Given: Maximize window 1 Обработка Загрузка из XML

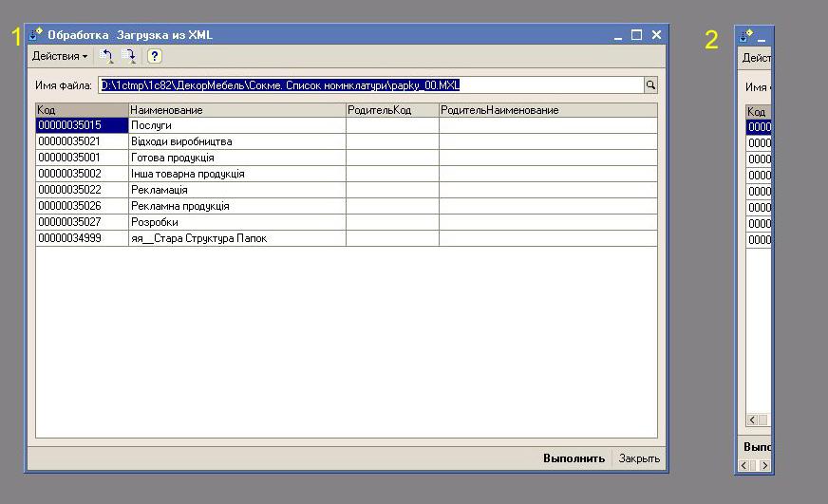Looking at the screenshot, I should pyautogui.click(x=636, y=35).
